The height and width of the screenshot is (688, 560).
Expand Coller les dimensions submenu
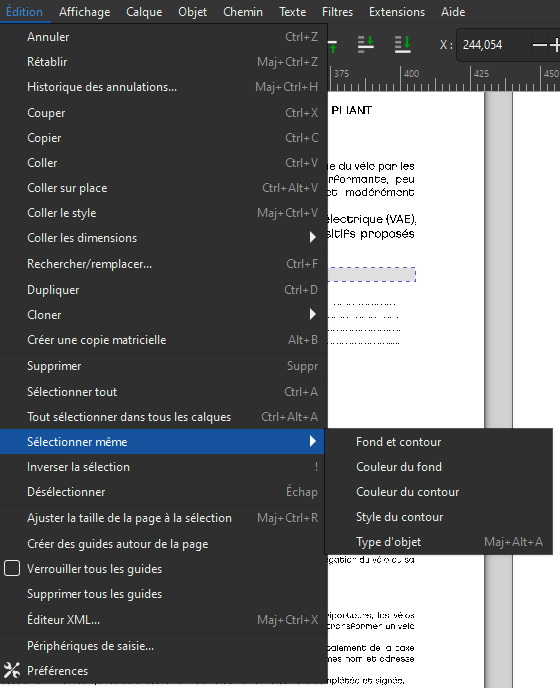click(163, 238)
